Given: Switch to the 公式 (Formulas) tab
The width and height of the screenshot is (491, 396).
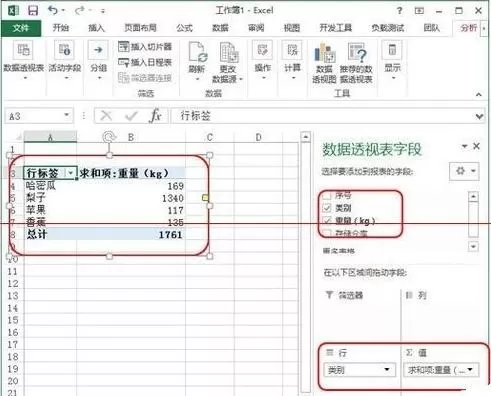Looking at the screenshot, I should tap(184, 28).
